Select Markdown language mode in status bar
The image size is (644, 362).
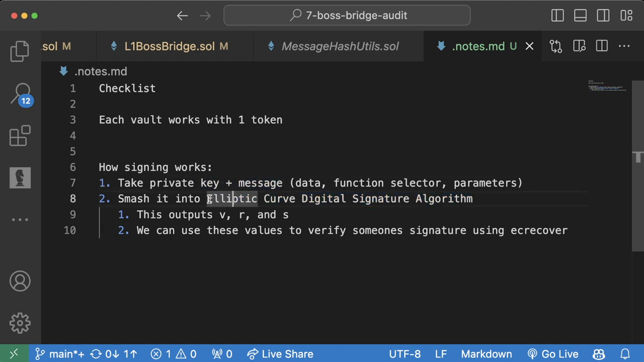[x=486, y=354]
